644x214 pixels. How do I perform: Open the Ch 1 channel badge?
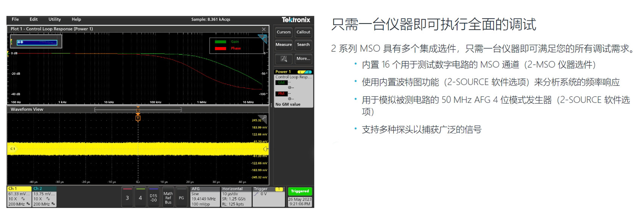pyautogui.click(x=19, y=196)
